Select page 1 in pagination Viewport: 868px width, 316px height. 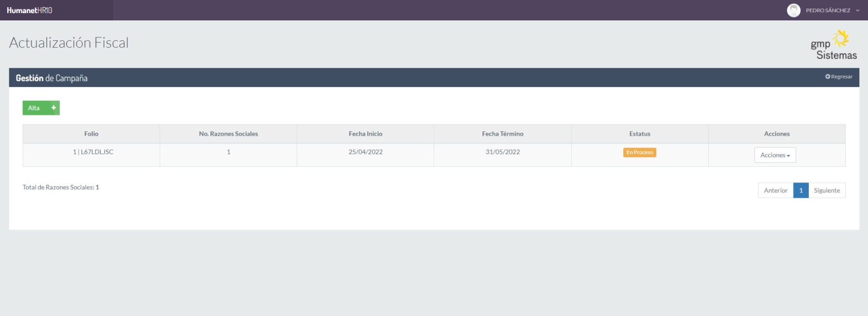(x=801, y=191)
